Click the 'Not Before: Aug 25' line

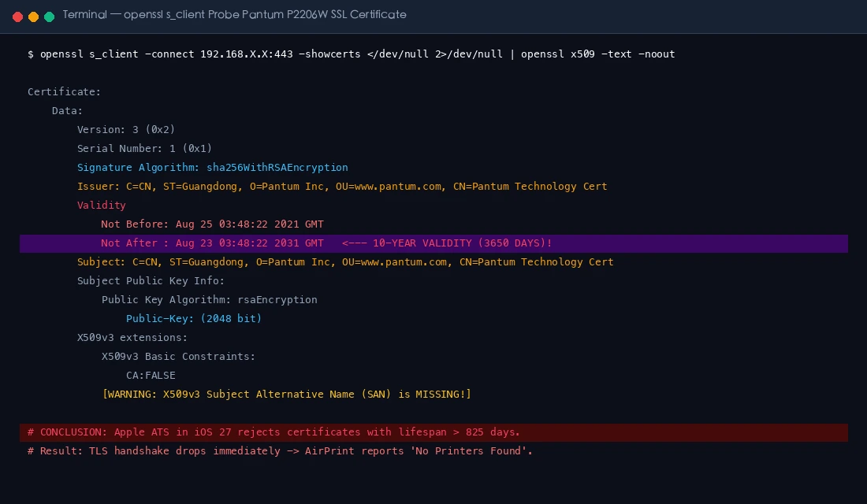pos(212,224)
